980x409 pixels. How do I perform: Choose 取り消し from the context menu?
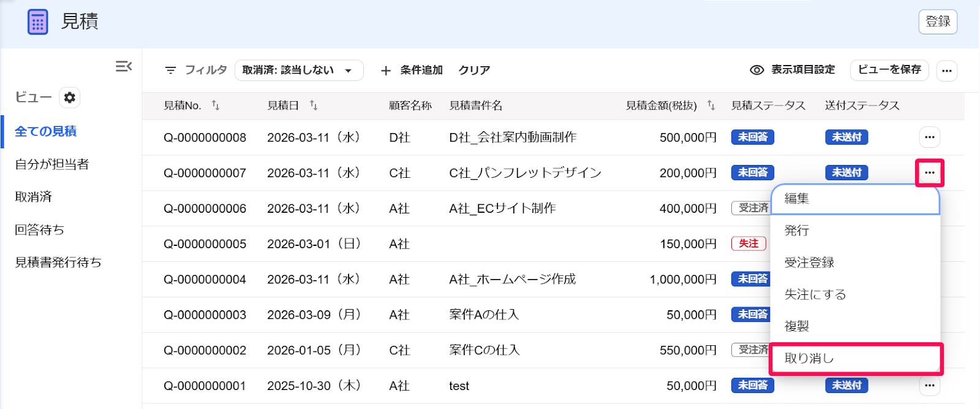point(856,358)
